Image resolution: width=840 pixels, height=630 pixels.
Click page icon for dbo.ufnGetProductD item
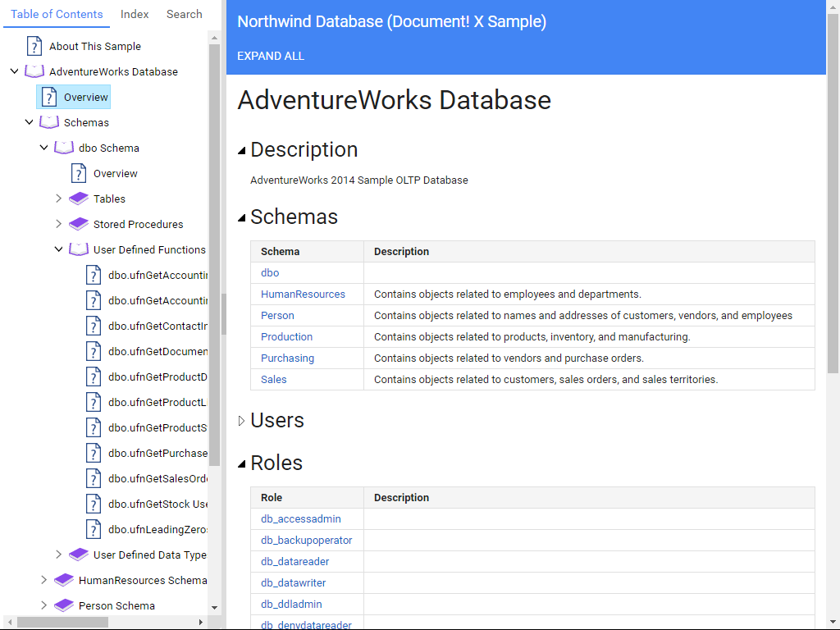pyautogui.click(x=94, y=377)
